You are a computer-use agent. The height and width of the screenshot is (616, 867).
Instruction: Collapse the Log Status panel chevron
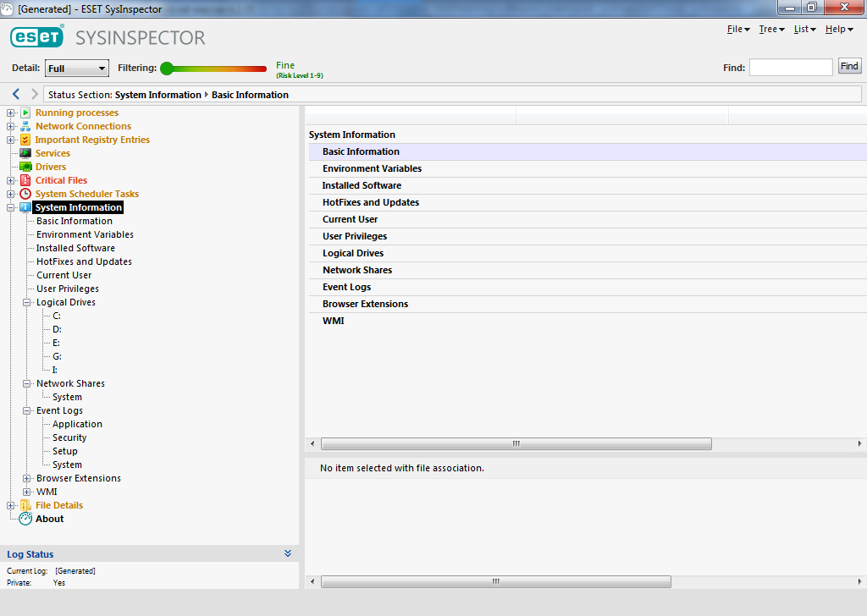(x=288, y=553)
